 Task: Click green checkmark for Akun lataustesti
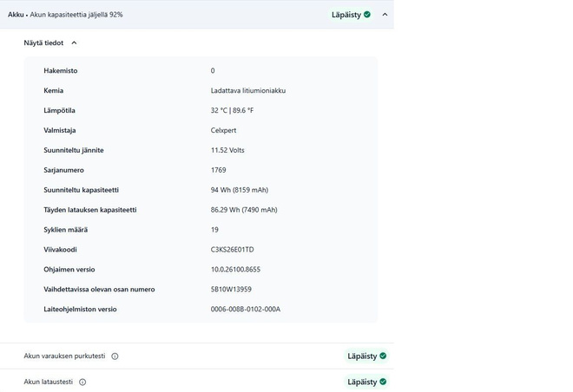tap(383, 382)
